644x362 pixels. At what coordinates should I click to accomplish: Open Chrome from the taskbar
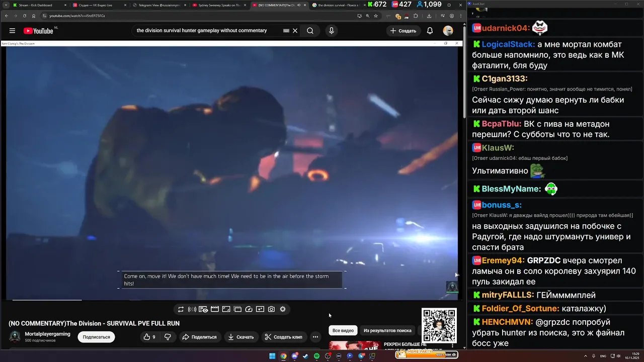pos(283,356)
